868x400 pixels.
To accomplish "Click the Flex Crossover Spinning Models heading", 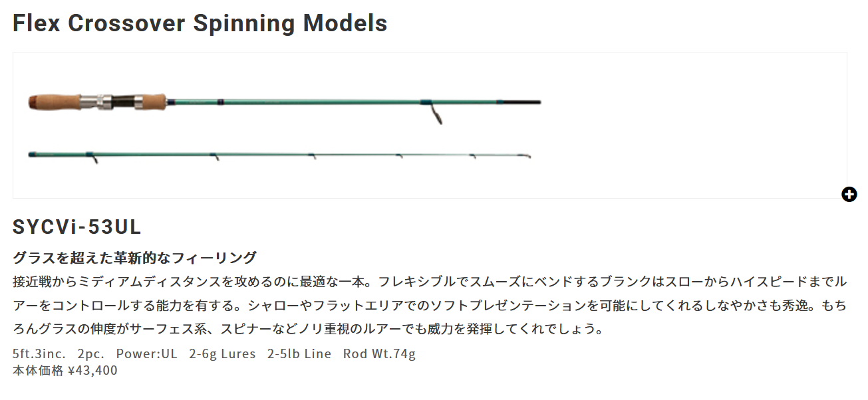I will [200, 24].
